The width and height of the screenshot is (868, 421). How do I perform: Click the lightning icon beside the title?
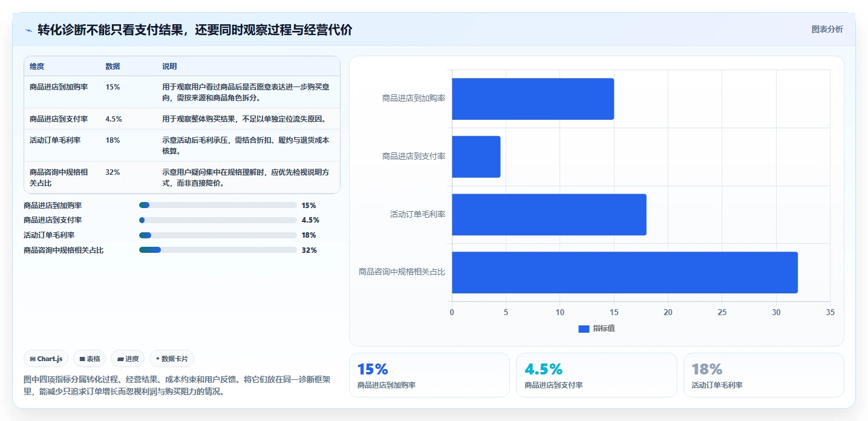click(28, 30)
